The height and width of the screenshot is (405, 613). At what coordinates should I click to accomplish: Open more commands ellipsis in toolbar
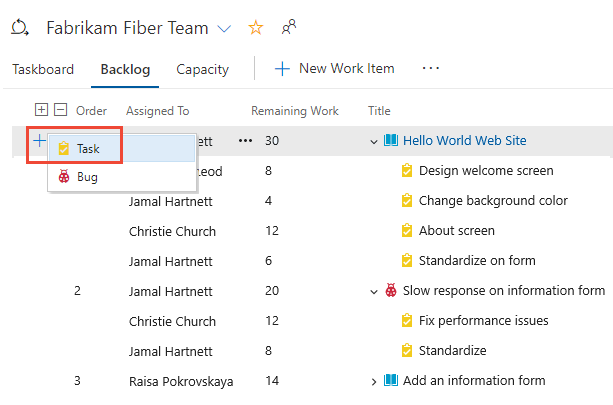click(431, 69)
